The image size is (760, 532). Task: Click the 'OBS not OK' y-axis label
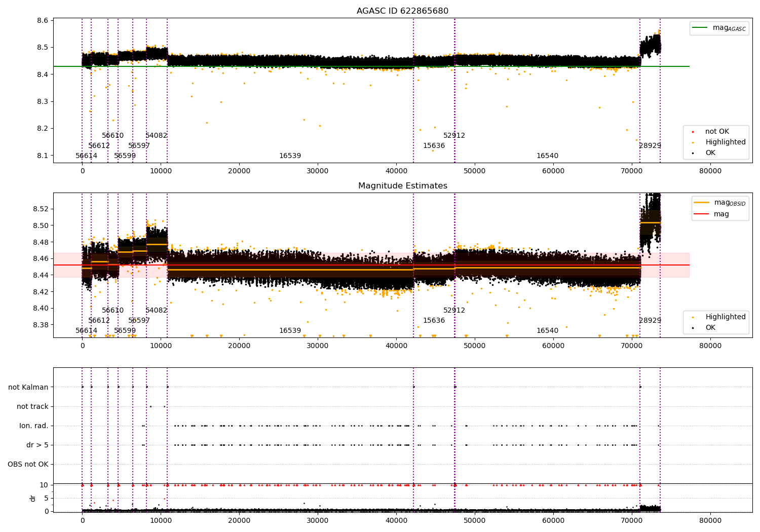(x=28, y=464)
